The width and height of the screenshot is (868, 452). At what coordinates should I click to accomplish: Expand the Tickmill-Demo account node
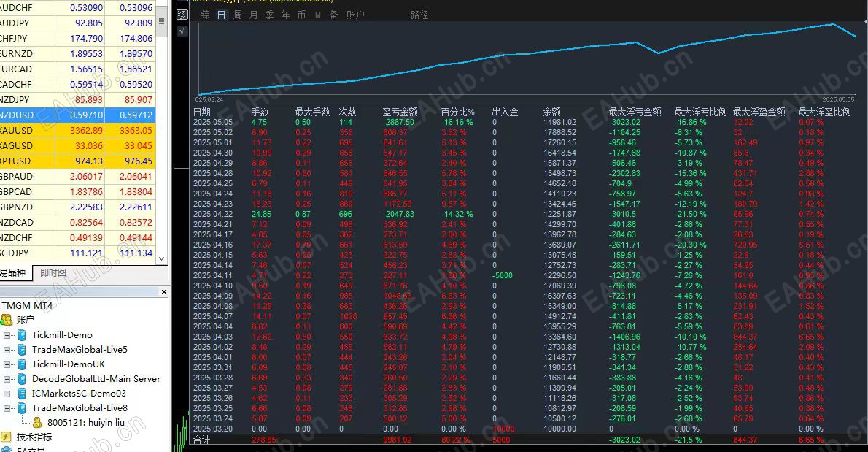[7, 335]
